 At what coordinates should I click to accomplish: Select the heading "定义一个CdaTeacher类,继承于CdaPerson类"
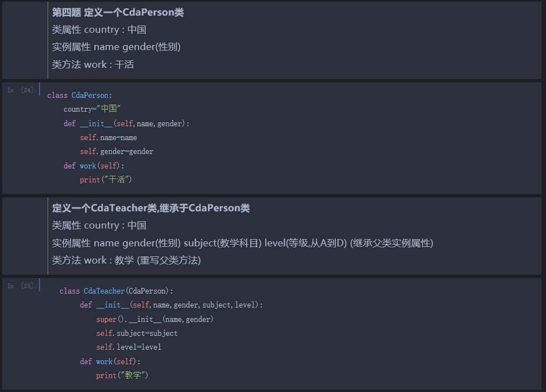point(151,208)
